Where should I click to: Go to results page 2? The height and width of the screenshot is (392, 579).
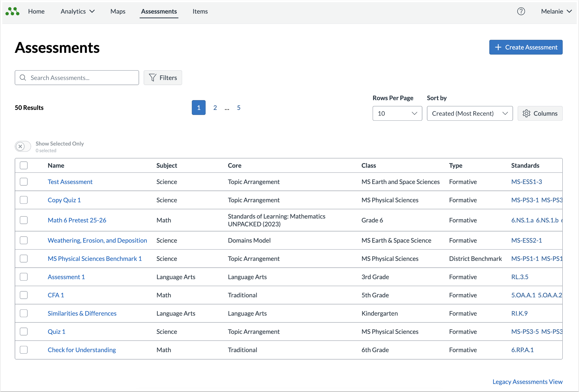[x=215, y=108]
